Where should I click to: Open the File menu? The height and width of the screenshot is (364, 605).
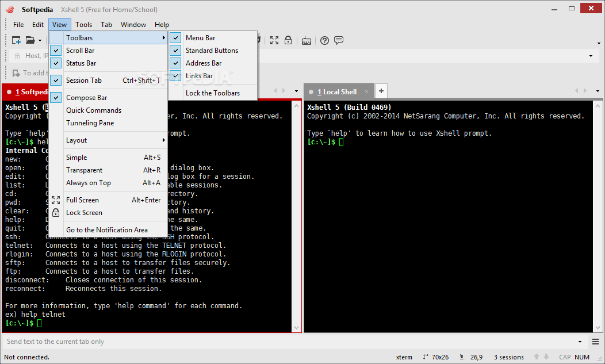click(x=18, y=25)
